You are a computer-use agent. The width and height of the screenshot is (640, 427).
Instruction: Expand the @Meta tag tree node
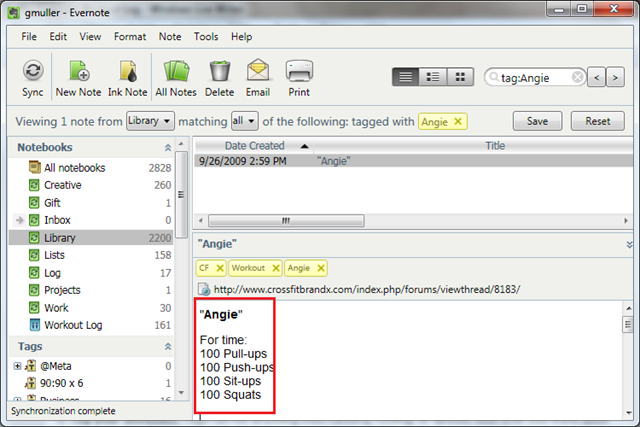17,366
